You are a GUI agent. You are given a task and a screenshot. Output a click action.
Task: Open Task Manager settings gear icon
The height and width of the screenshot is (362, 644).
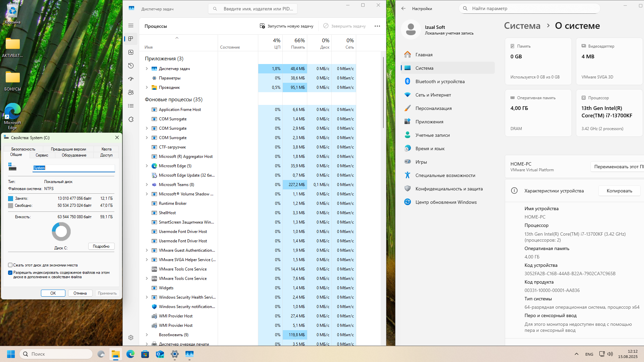click(131, 338)
